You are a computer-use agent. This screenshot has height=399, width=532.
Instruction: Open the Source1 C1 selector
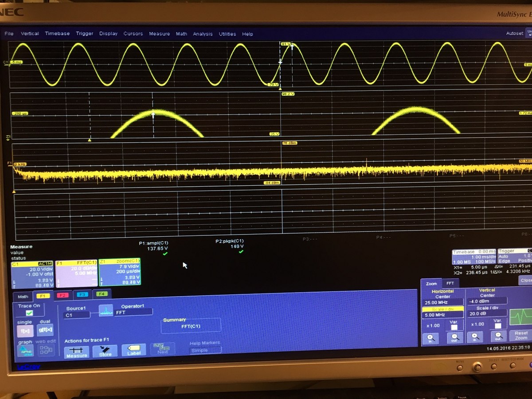tap(77, 315)
